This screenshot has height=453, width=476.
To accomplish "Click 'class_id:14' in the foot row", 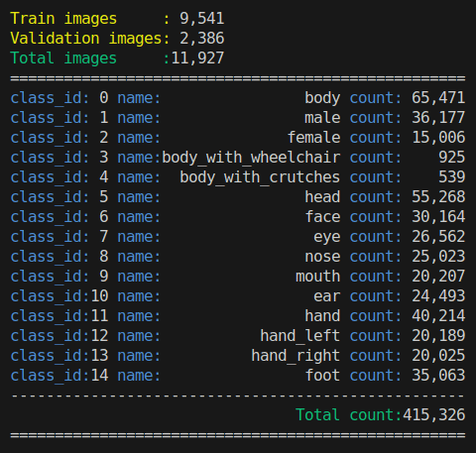I will point(59,376).
